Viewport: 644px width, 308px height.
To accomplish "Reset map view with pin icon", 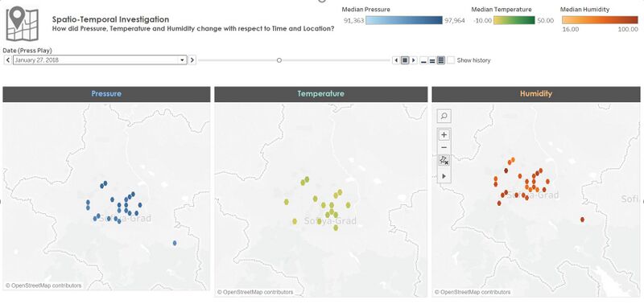I will tap(444, 160).
